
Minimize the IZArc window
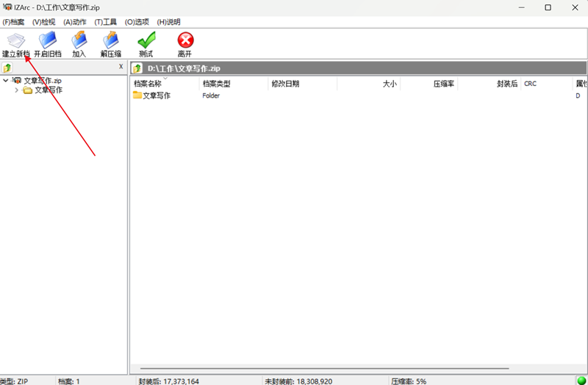click(x=521, y=7)
